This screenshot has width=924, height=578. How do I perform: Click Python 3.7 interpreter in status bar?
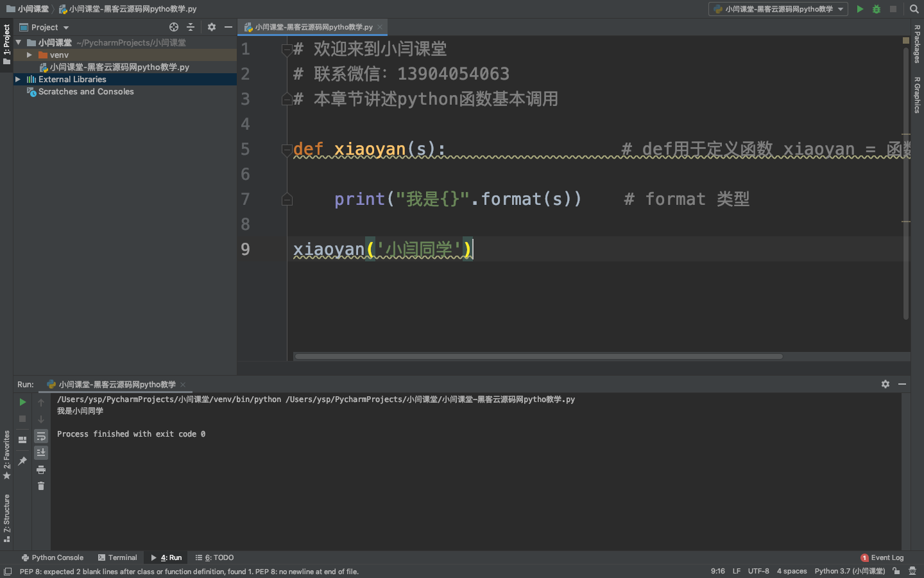849,571
